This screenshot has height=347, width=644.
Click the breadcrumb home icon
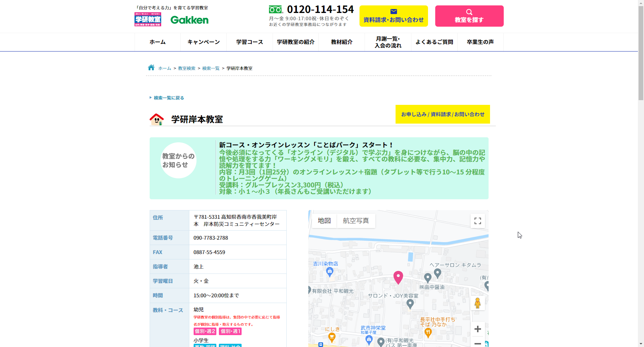151,67
